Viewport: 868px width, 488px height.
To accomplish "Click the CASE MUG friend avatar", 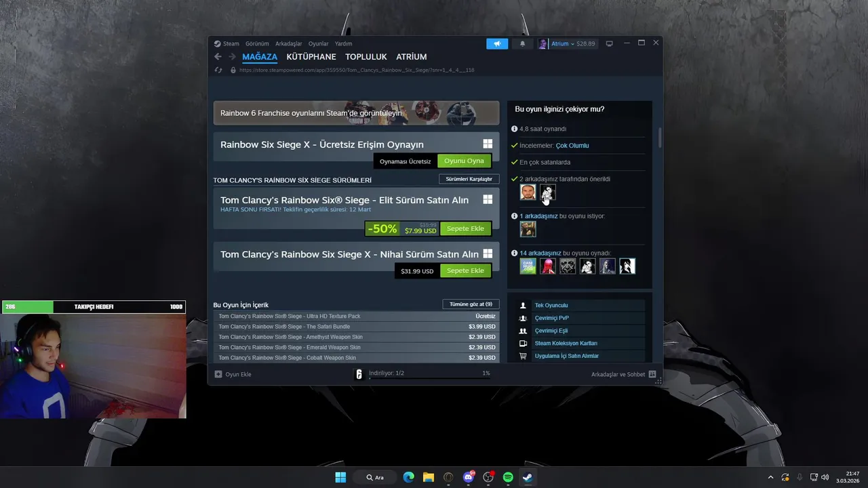I will click(x=528, y=266).
